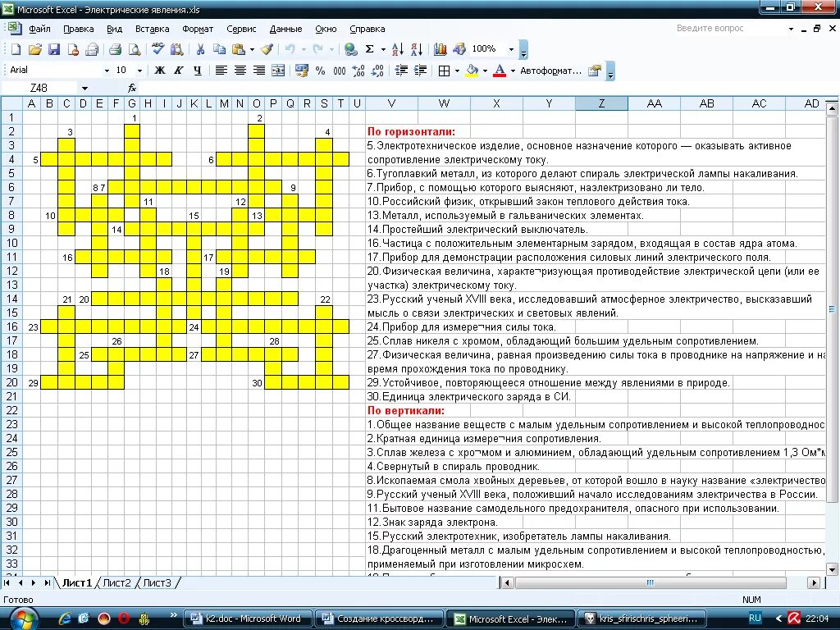Click the RU language indicator in the tray

pos(755,618)
